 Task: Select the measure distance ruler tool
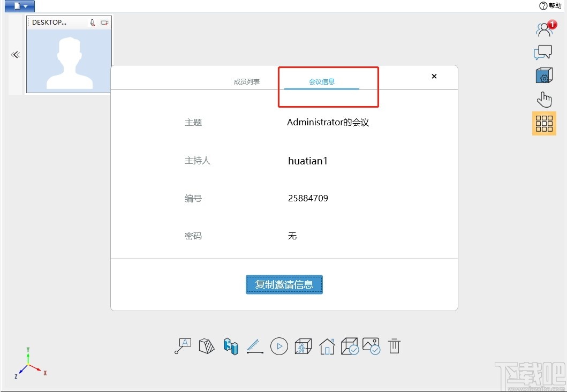(x=255, y=346)
